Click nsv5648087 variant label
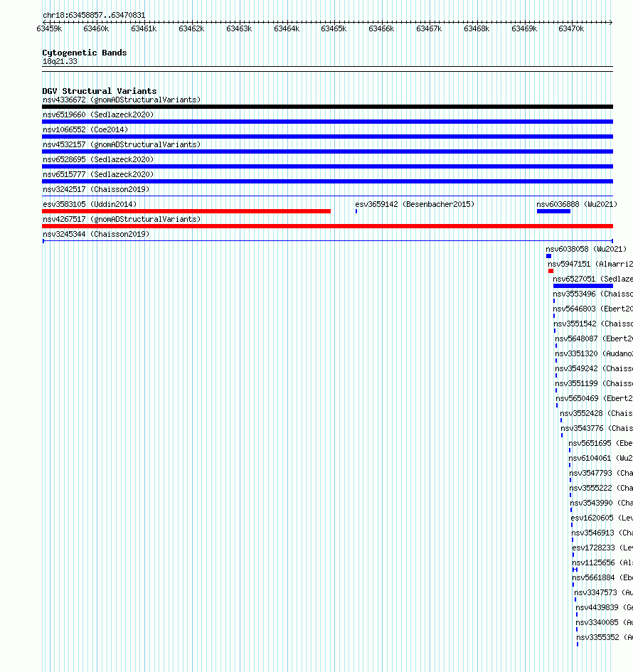The height and width of the screenshot is (672, 633). pyautogui.click(x=594, y=338)
